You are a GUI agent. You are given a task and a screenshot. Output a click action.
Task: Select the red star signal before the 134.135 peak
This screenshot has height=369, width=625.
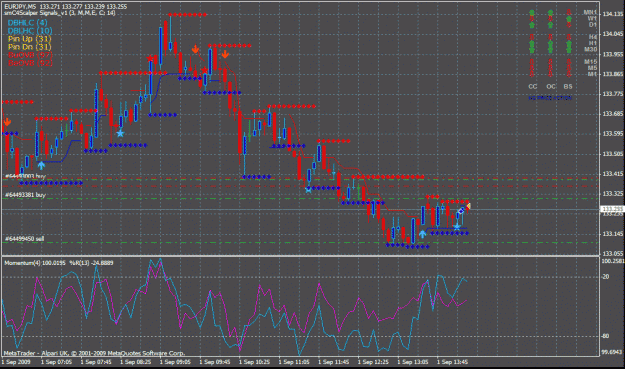(x=150, y=59)
